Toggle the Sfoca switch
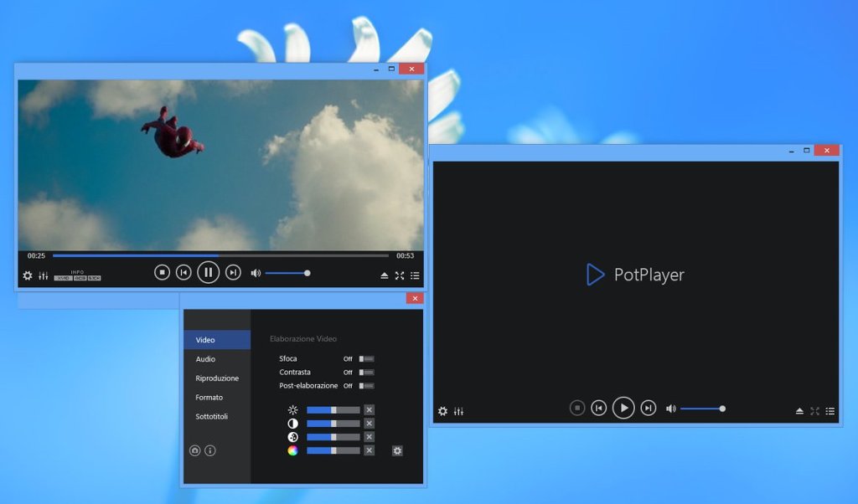The width and height of the screenshot is (858, 504). coord(367,359)
